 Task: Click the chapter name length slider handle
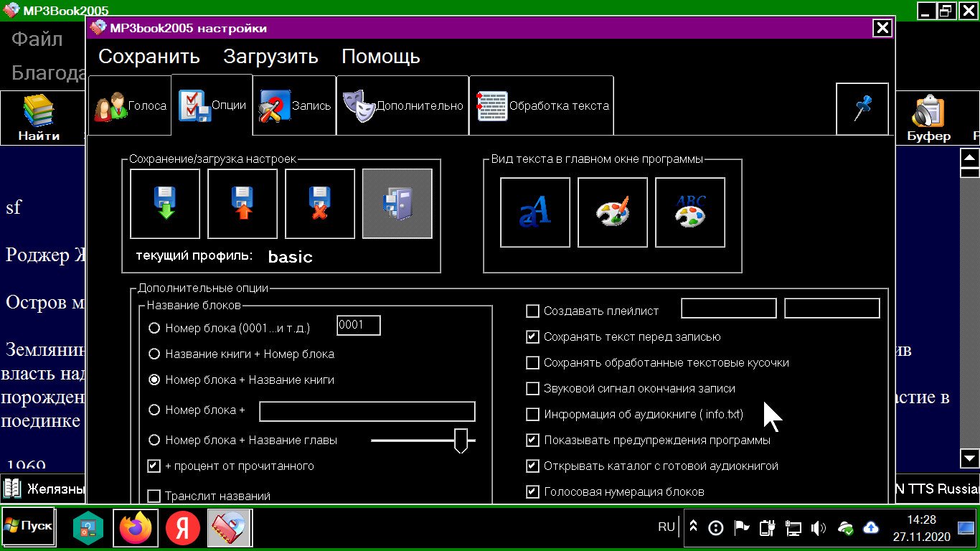(x=461, y=441)
